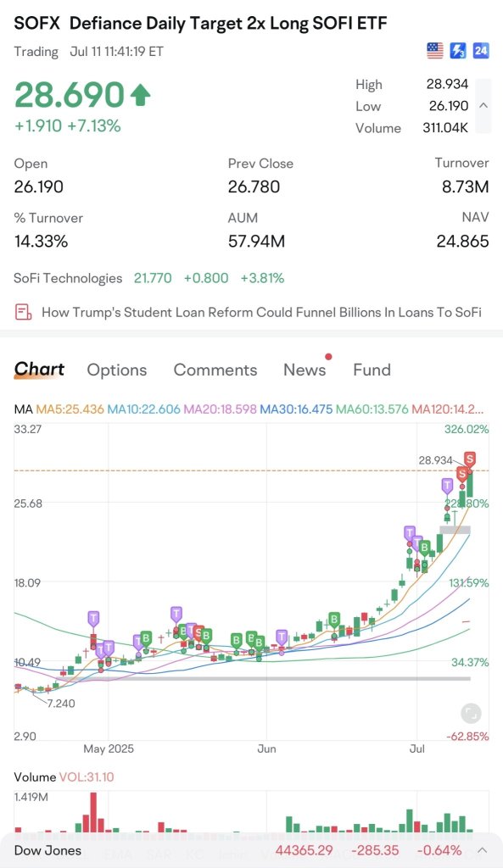The width and height of the screenshot is (503, 868).
Task: Tap the green B marker near July
Action: pos(424,548)
